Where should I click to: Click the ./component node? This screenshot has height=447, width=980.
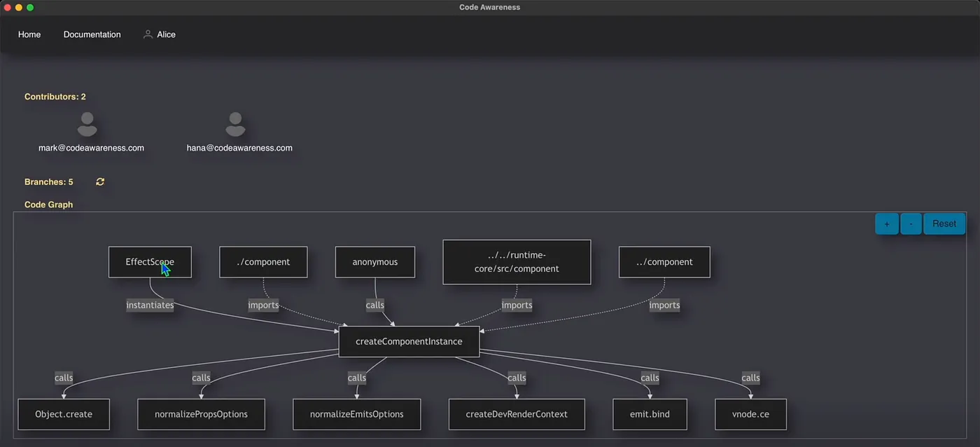click(263, 262)
